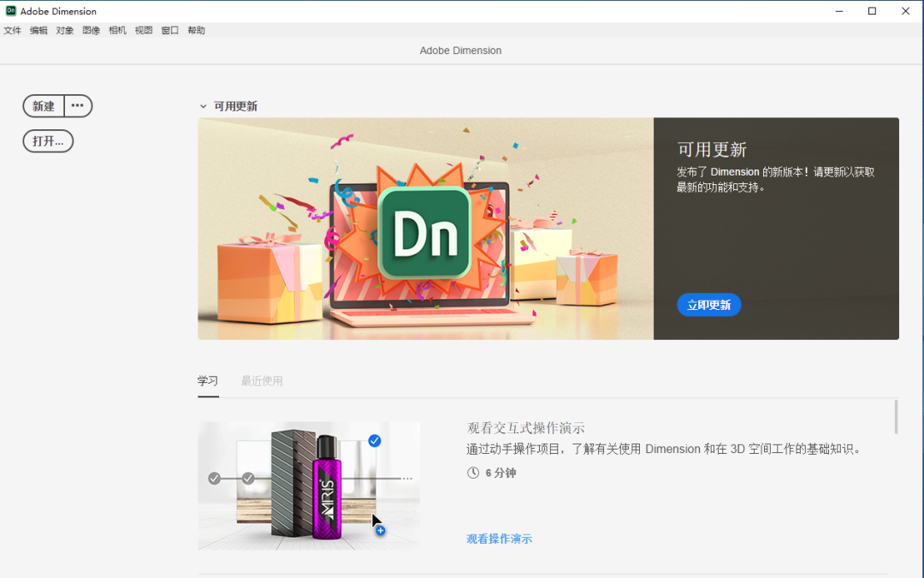Click the blue checkmark badge on the tutorial thumbnail
The width and height of the screenshot is (924, 578).
(x=374, y=441)
